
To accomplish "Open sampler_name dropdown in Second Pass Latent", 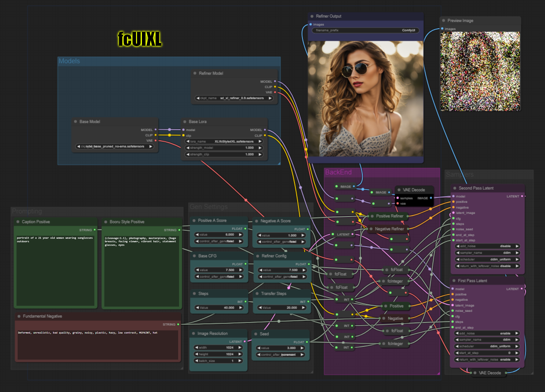I will point(487,253).
